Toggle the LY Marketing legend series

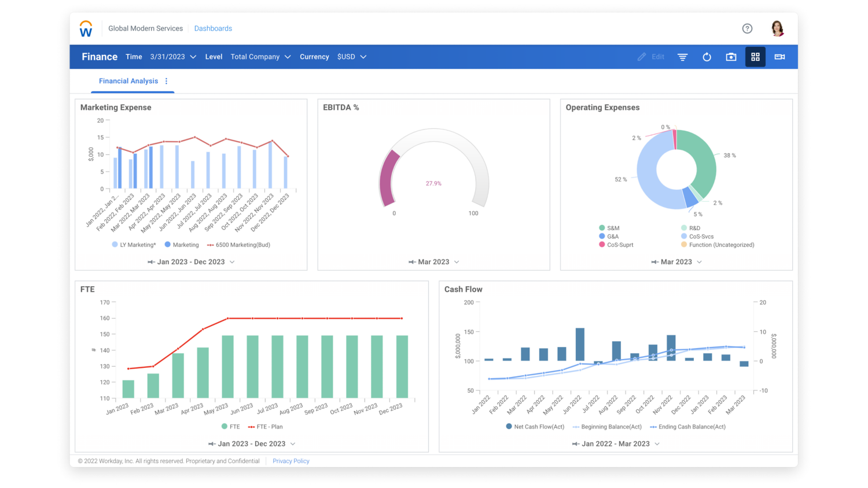(134, 245)
